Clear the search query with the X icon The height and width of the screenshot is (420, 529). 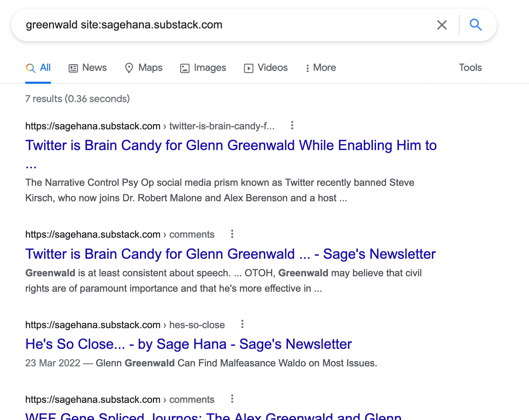coord(442,25)
